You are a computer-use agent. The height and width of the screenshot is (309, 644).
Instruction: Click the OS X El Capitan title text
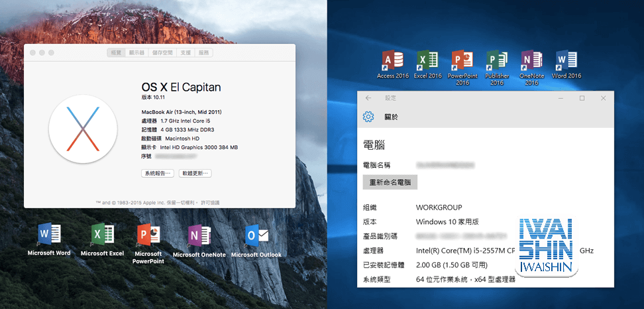pyautogui.click(x=181, y=87)
